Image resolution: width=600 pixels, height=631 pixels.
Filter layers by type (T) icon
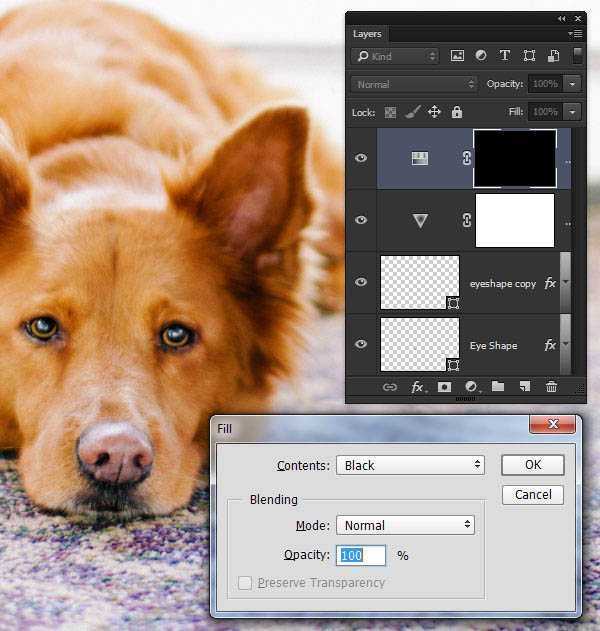pos(504,56)
